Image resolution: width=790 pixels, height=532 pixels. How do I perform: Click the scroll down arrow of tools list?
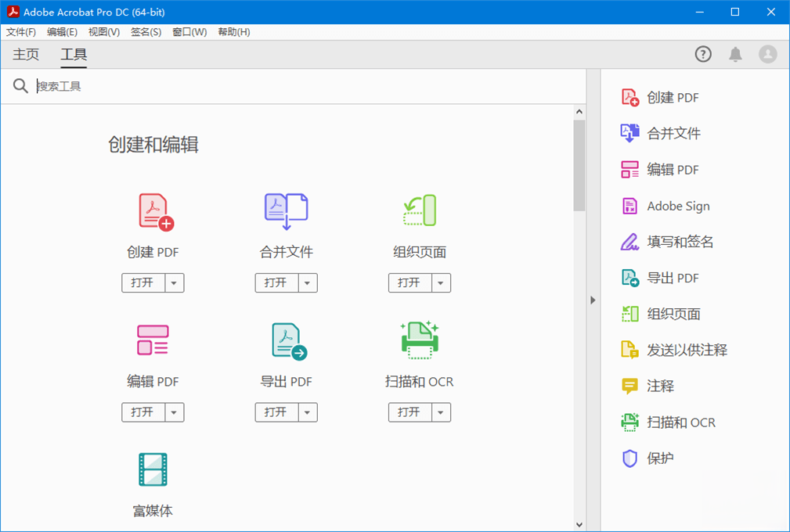tap(579, 525)
